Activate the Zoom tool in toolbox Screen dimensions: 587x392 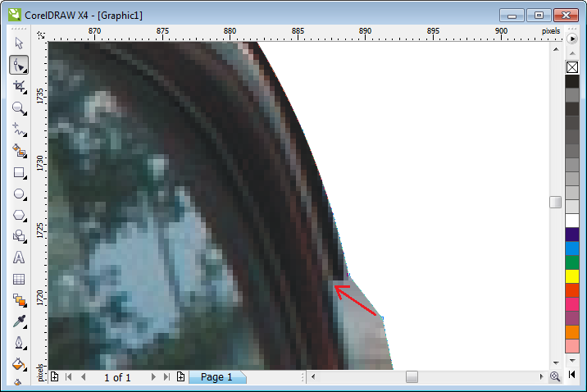point(19,107)
